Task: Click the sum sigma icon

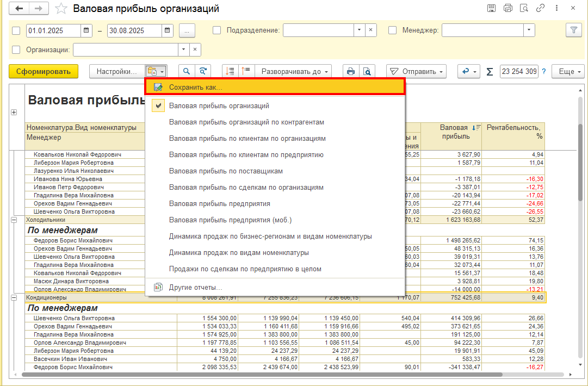Action: pyautogui.click(x=490, y=72)
